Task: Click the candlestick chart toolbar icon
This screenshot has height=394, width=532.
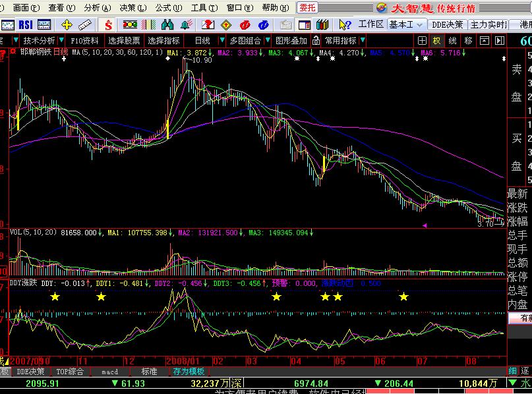Action: [7, 25]
